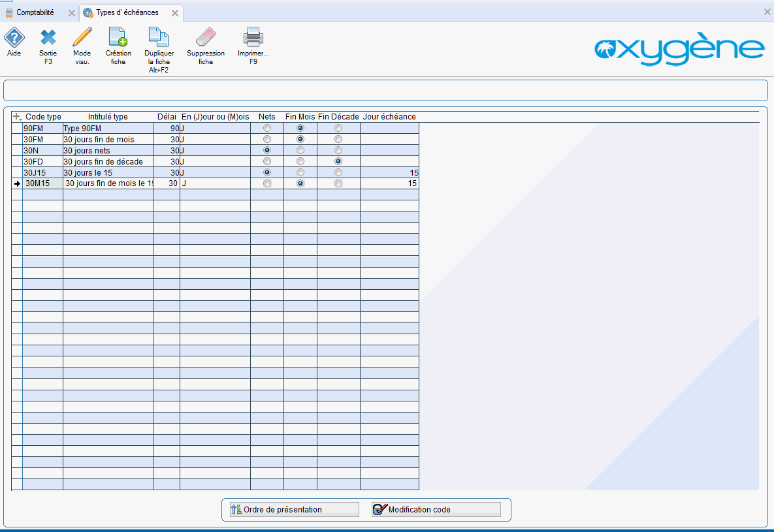
Task: Print using the Imprimer F9 icon
Action: 253,38
